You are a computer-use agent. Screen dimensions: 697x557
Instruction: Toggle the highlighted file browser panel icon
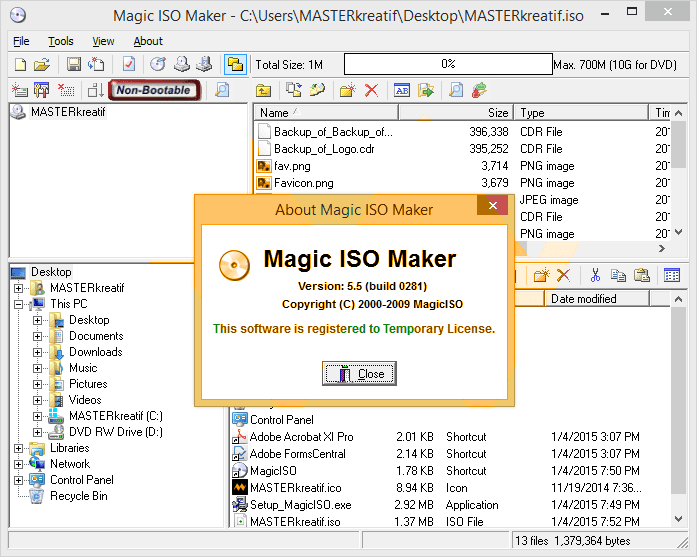tap(235, 65)
